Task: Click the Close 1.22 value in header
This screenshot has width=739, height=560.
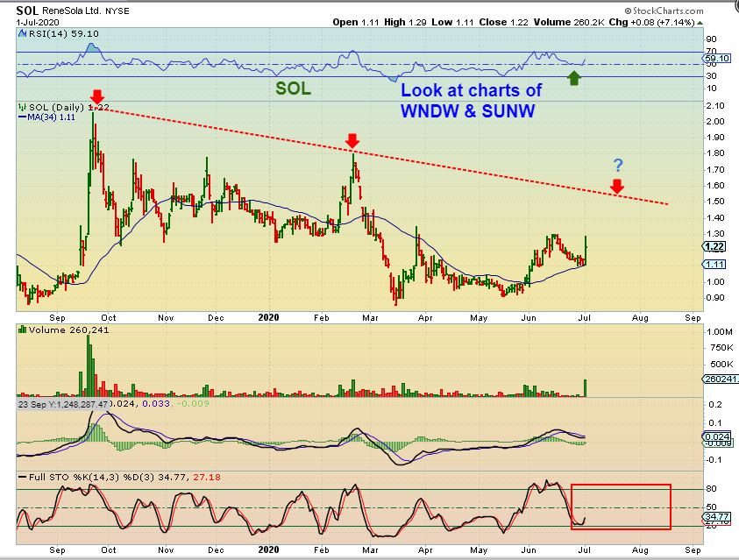Action: 503,22
